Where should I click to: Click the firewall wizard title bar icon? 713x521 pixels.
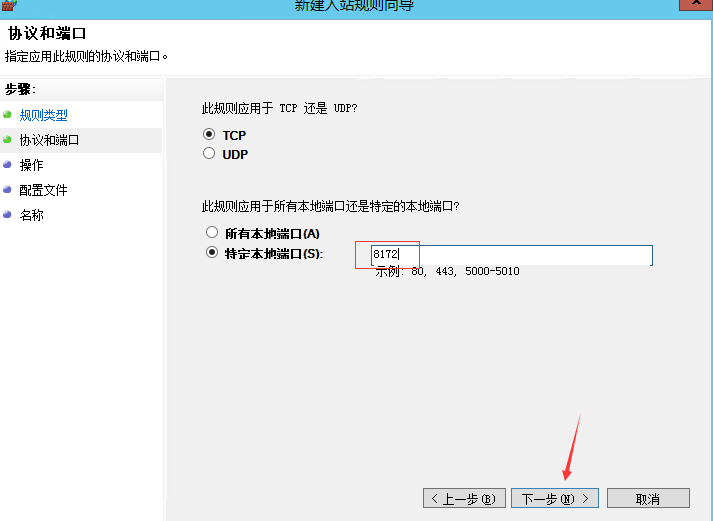(9, 5)
